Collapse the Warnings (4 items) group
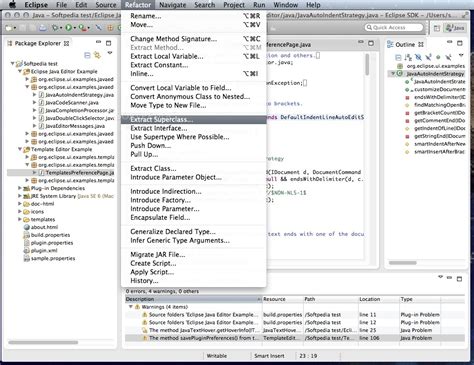Image resolution: width=474 pixels, height=365 pixels. pyautogui.click(x=131, y=307)
